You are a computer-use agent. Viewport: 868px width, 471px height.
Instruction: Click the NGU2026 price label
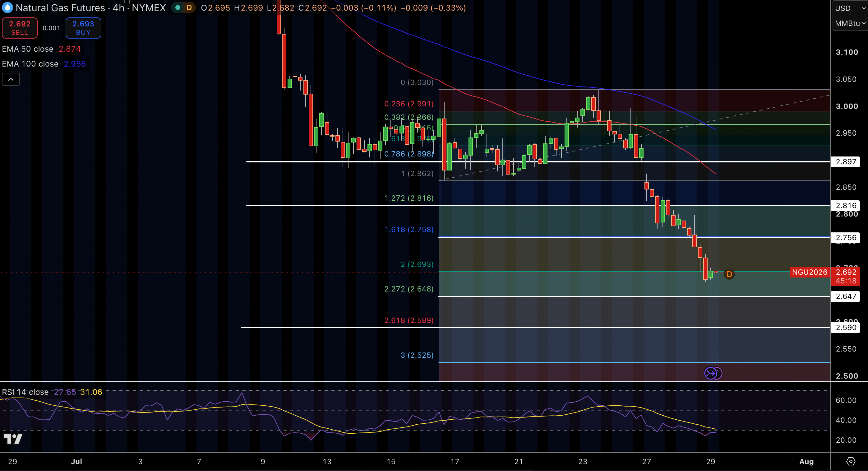pos(810,272)
